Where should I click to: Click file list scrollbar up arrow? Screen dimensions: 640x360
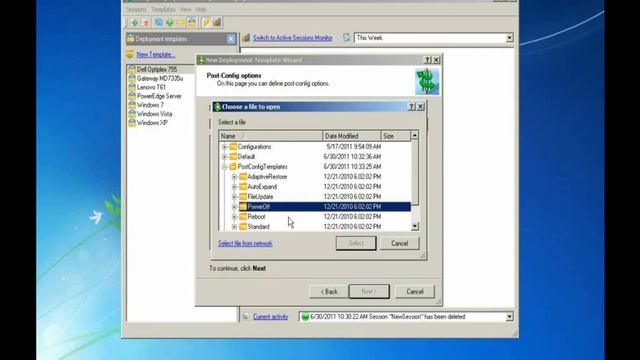(x=415, y=135)
